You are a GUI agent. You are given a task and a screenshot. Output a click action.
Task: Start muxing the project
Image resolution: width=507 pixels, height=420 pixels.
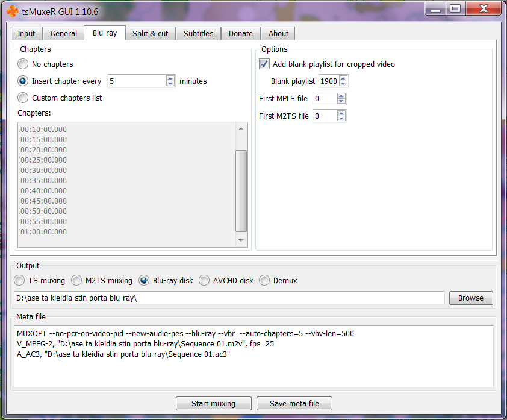click(x=213, y=404)
